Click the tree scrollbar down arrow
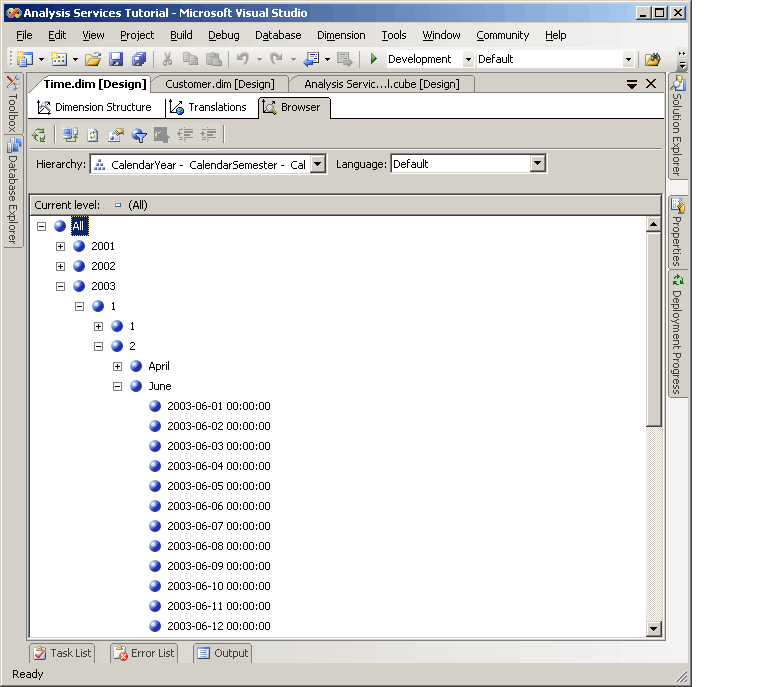This screenshot has width=766, height=687. click(x=653, y=628)
